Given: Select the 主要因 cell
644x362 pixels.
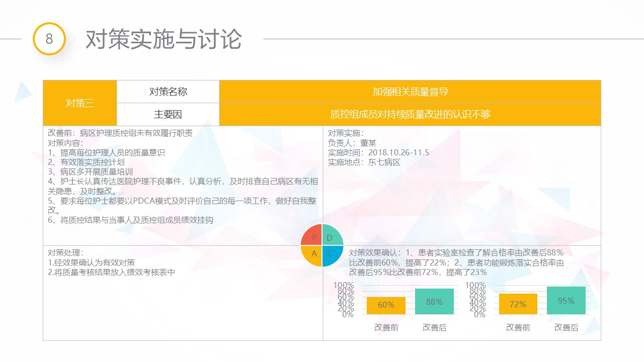Looking at the screenshot, I should (x=168, y=115).
